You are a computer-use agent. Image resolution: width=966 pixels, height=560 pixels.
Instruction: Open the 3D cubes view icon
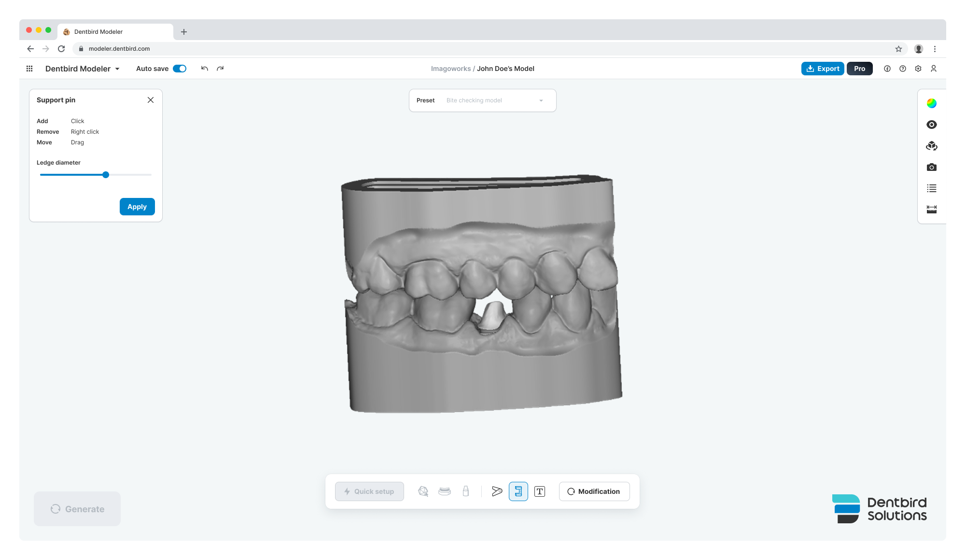point(931,146)
